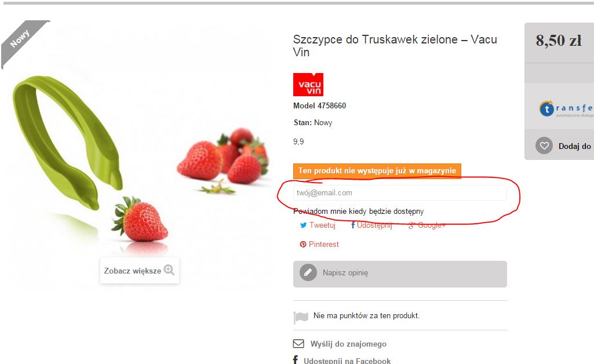This screenshot has width=594, height=364.
Task: Share via the Udostępnij Facebook button
Action: coord(371,225)
